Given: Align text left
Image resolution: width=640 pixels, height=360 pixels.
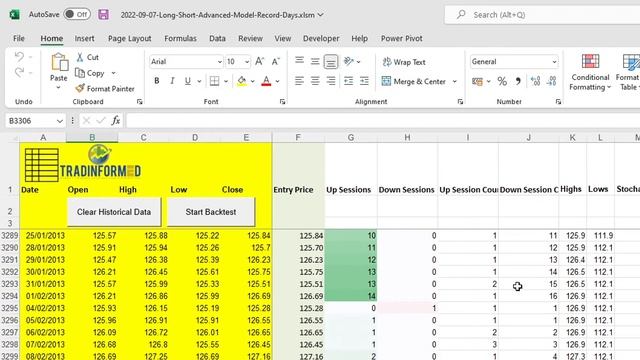Looking at the screenshot, I should click(x=299, y=81).
